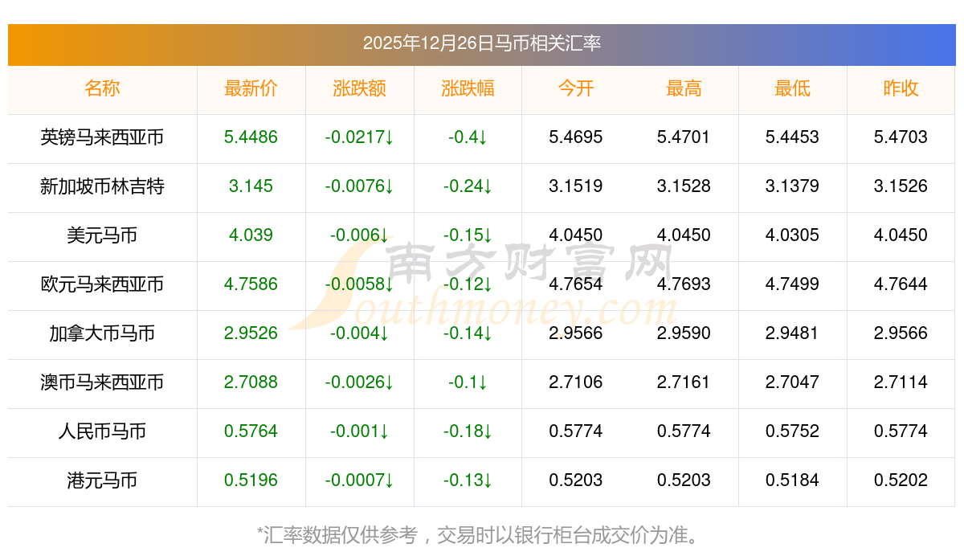964x560 pixels.
Task: Select opening value 5.4695
Action: click(576, 137)
